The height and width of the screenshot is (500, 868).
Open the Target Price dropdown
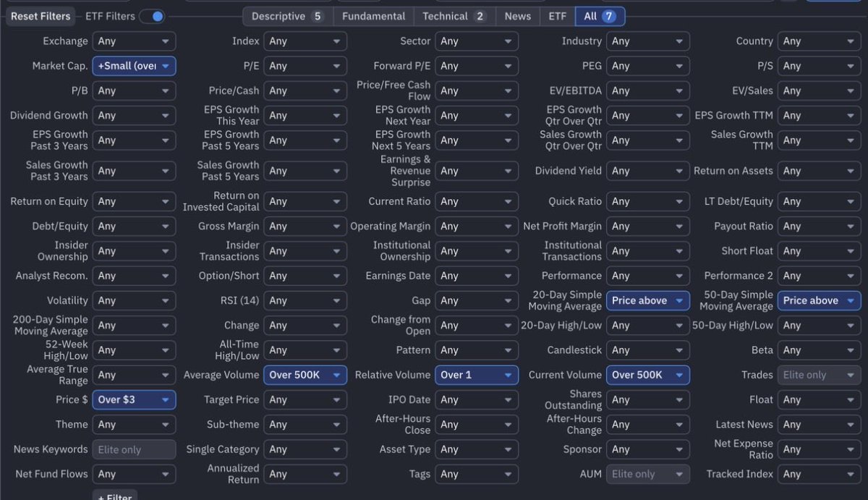(x=305, y=399)
